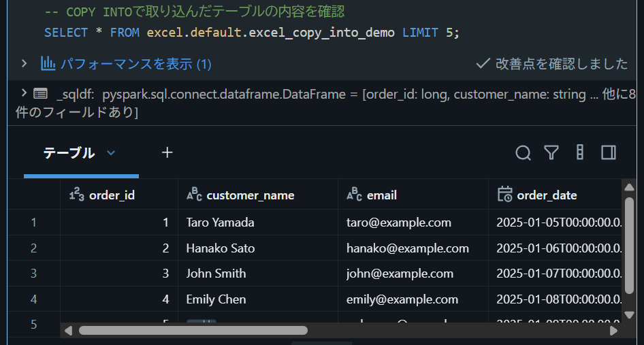Image resolution: width=644 pixels, height=345 pixels.
Task: Click the SELECT keyword in the SQL query
Action: pyautogui.click(x=66, y=33)
